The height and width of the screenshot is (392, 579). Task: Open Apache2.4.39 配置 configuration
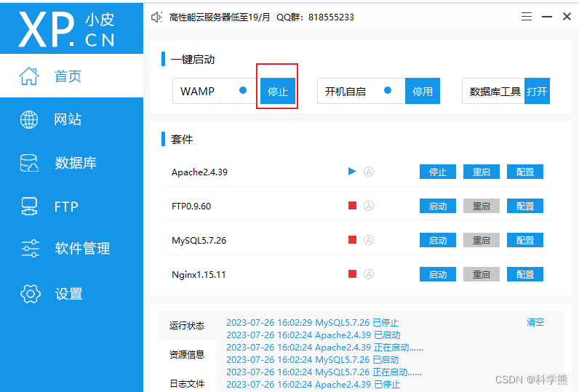click(524, 172)
